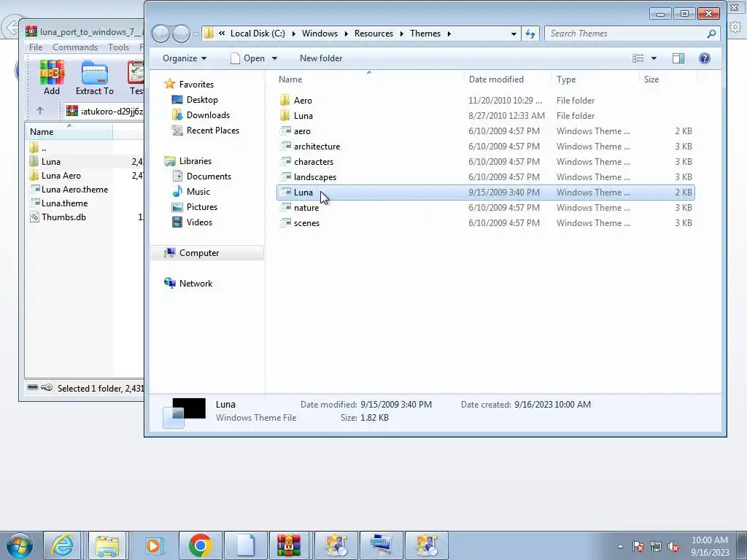Refresh the Themes folder view
The height and width of the screenshot is (560, 747).
tap(530, 34)
